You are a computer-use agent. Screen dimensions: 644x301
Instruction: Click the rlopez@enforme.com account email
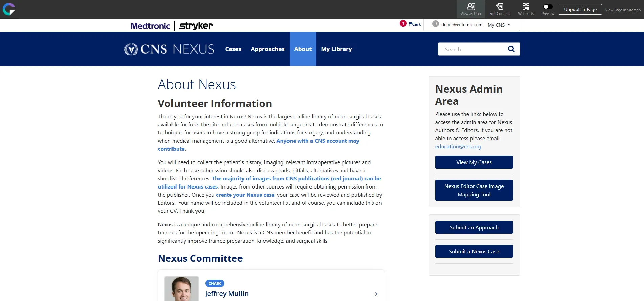pyautogui.click(x=462, y=25)
